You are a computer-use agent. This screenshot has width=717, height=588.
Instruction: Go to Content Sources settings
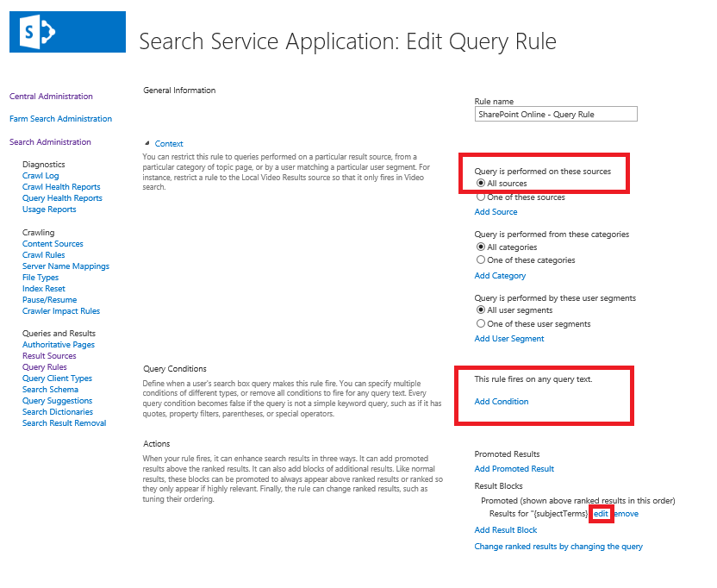pos(52,243)
